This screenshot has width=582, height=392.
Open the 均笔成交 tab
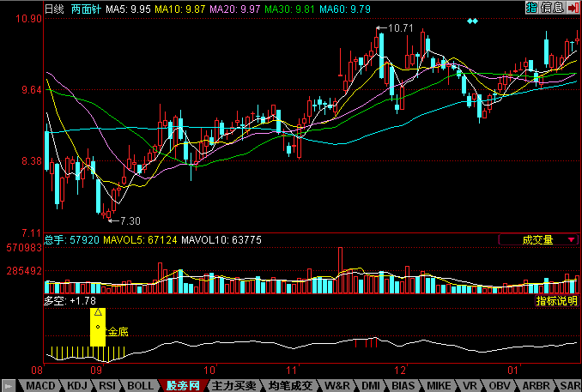coord(288,386)
